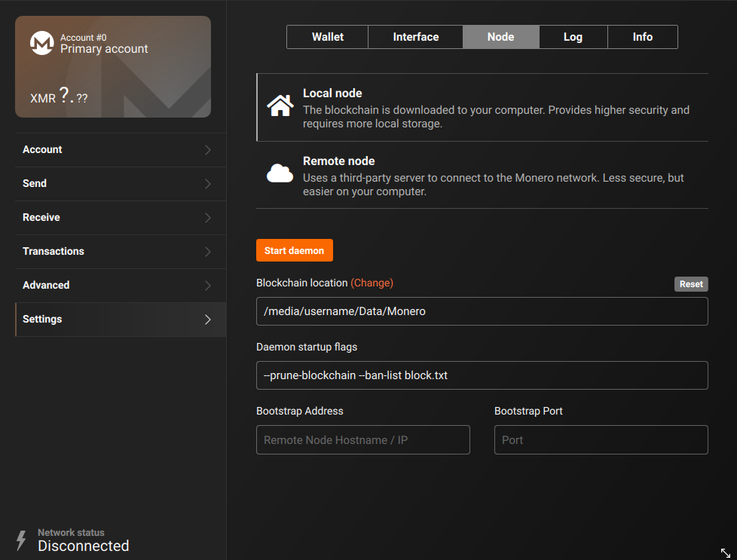737x560 pixels.
Task: Click the Primary account card
Action: (x=113, y=67)
